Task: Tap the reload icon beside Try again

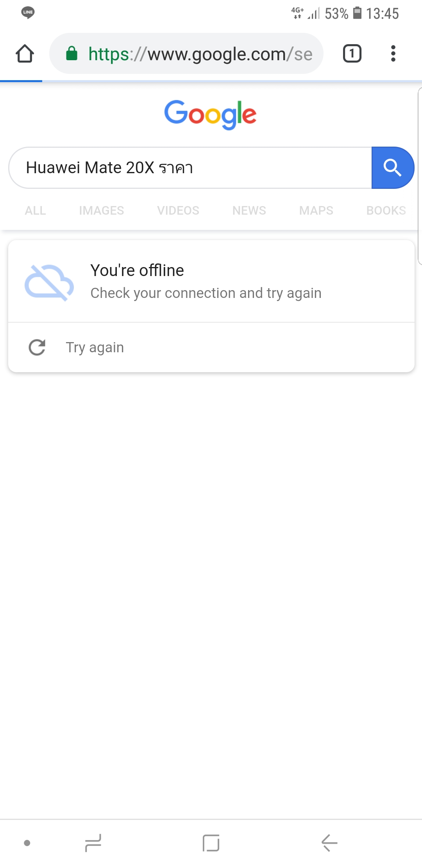Action: pos(37,347)
